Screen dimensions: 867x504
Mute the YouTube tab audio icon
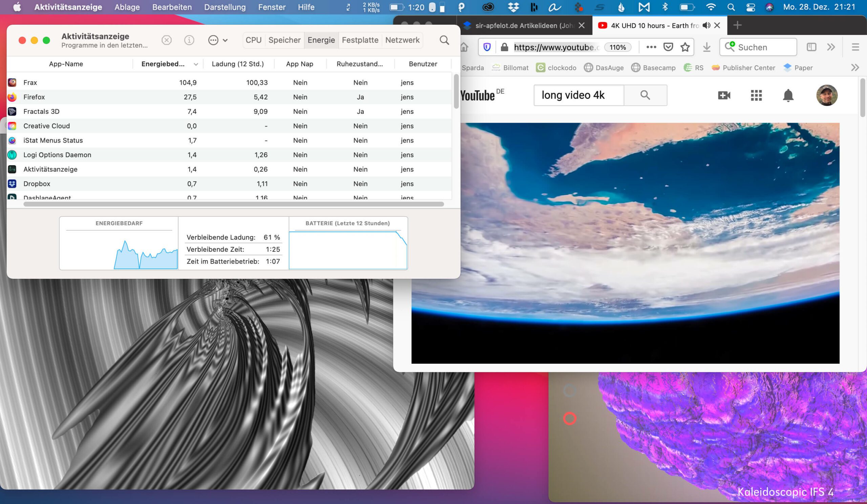point(706,25)
